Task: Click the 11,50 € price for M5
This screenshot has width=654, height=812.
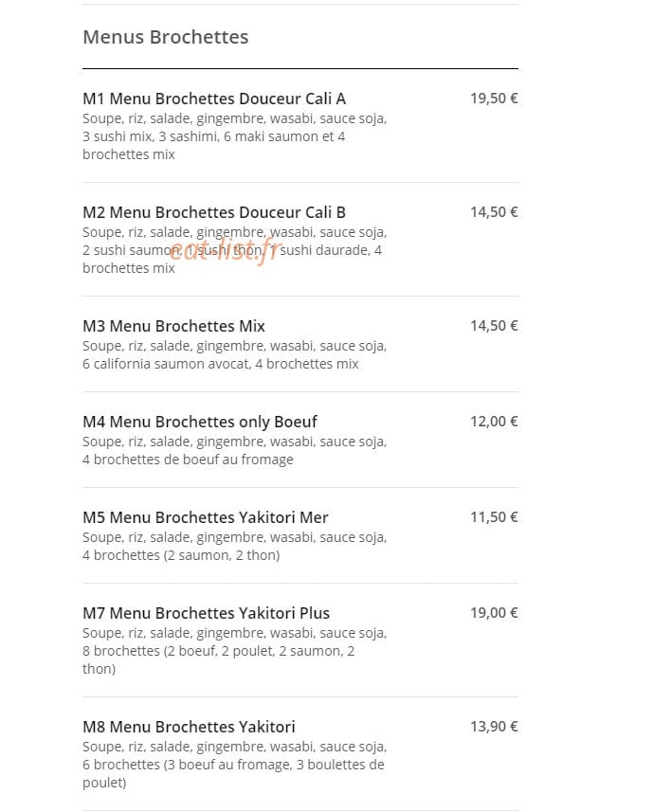Action: tap(494, 517)
